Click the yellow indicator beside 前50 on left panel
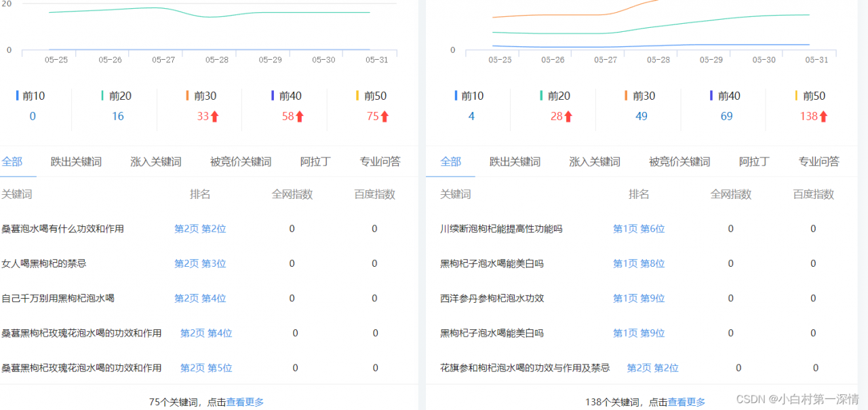Screen dimensions: 868x410 (x=358, y=95)
